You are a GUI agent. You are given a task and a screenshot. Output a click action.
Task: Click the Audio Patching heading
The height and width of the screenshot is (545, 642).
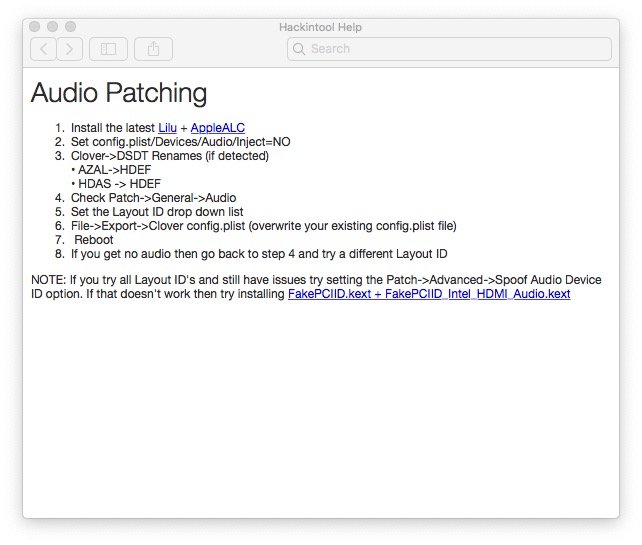point(119,93)
